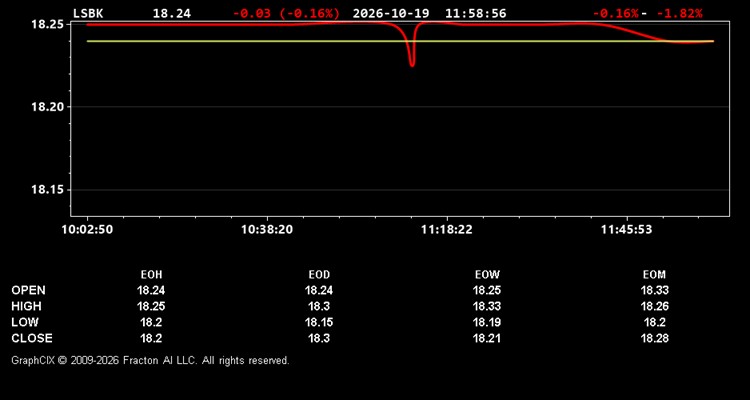Click the LSBK ticker symbol

point(88,13)
